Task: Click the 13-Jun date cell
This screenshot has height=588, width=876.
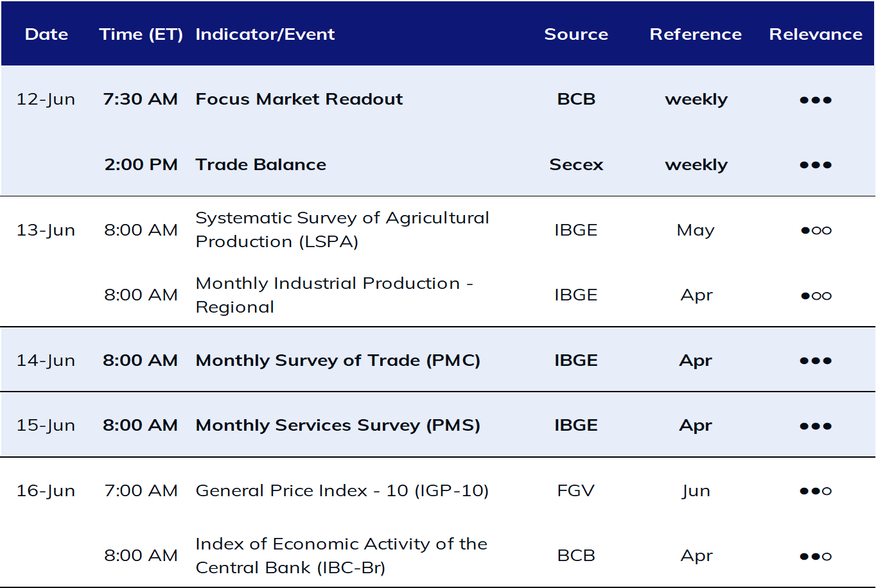Action: click(x=46, y=230)
